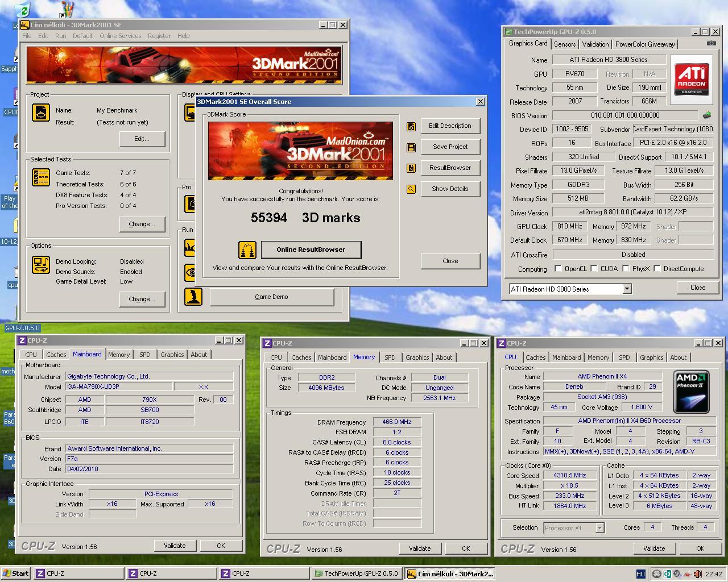
Task: Open the Run menu in 3DMark2001
Action: click(x=60, y=36)
